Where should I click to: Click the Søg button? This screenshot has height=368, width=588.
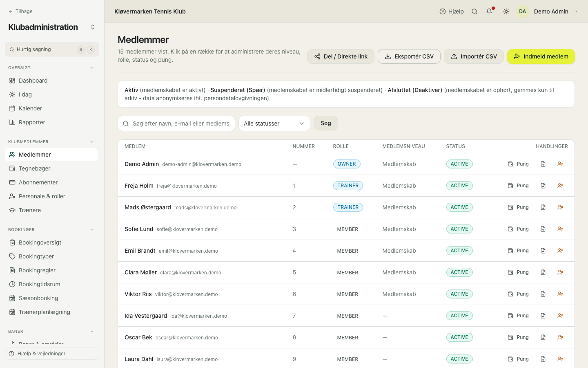(326, 123)
